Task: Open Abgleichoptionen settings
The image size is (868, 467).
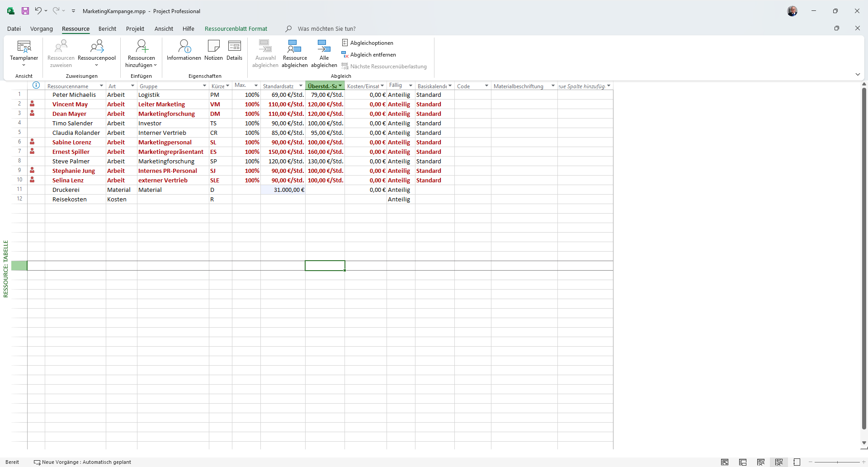Action: pos(368,43)
